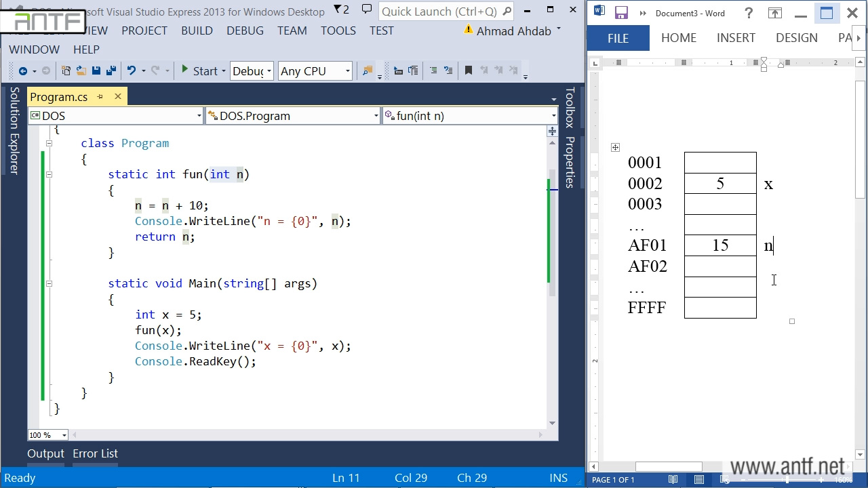
Task: Click the Save icon in Word
Action: [x=620, y=13]
